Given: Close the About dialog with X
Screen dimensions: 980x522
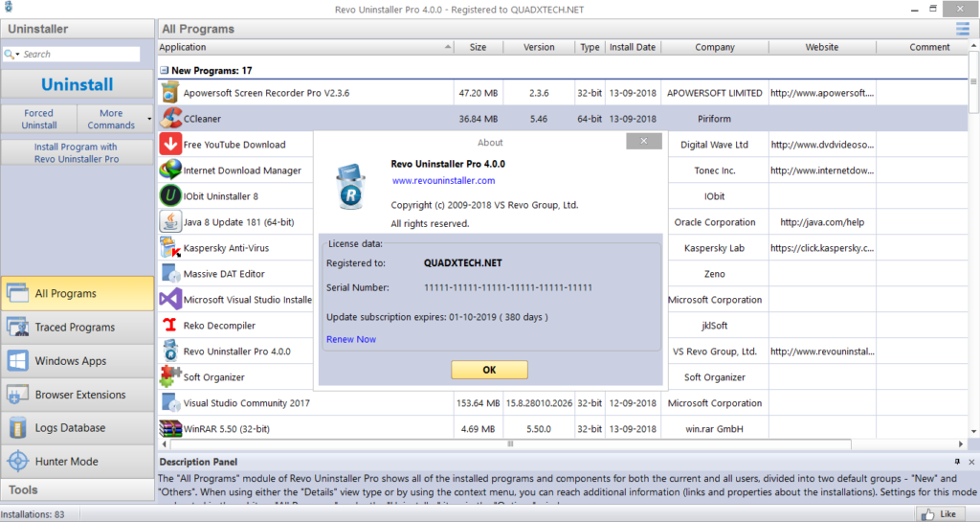Looking at the screenshot, I should [x=644, y=142].
